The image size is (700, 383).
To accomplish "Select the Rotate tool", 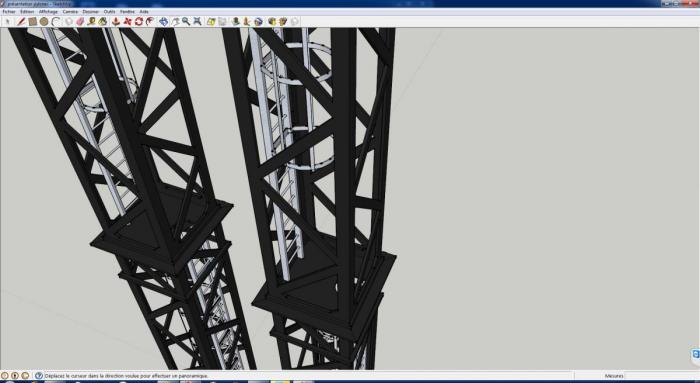I will click(139, 21).
